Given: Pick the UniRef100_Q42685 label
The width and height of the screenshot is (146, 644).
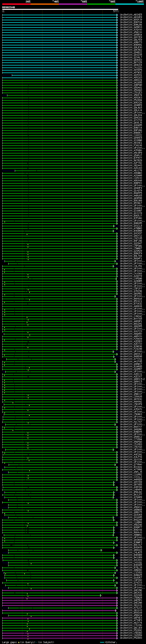Looking at the screenshot, I should 131,82.
